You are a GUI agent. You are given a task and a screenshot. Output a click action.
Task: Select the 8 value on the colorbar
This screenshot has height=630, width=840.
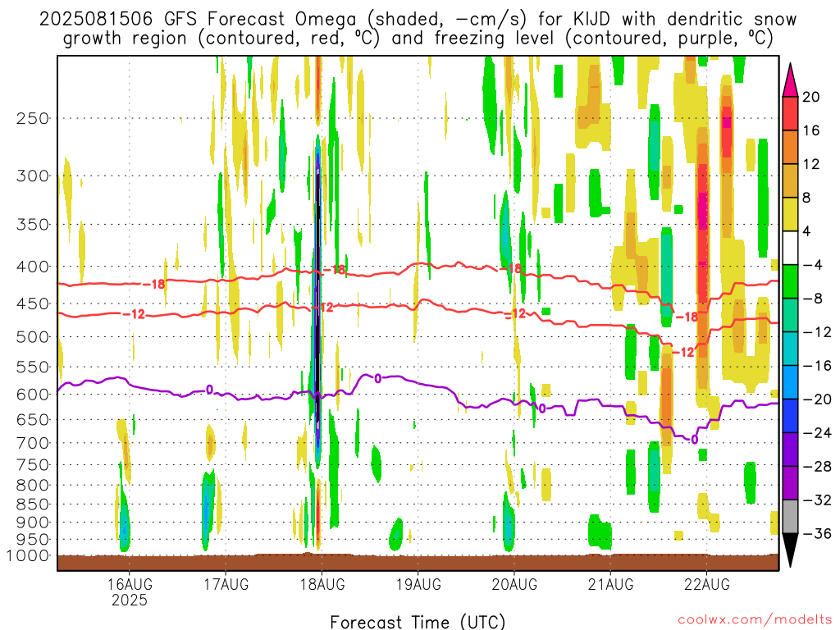tap(807, 198)
